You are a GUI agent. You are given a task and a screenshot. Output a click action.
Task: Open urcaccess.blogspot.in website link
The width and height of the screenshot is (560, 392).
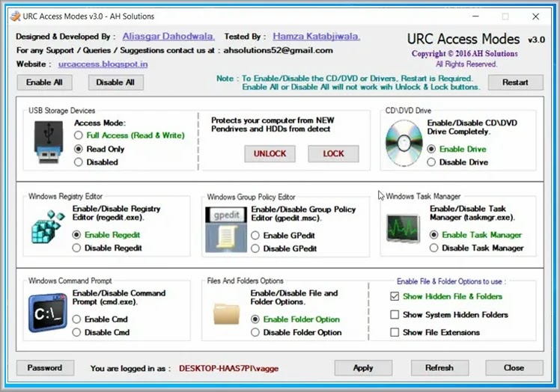coord(103,64)
